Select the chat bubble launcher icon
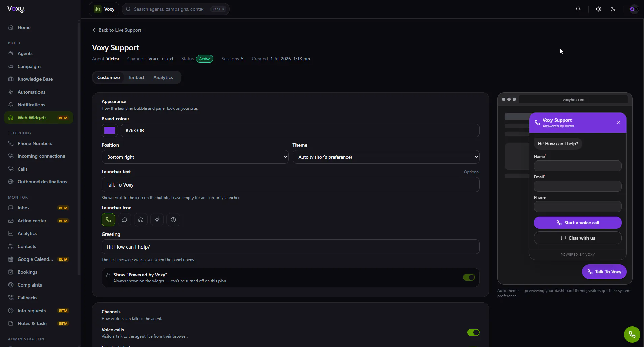The image size is (644, 347). [x=125, y=220]
